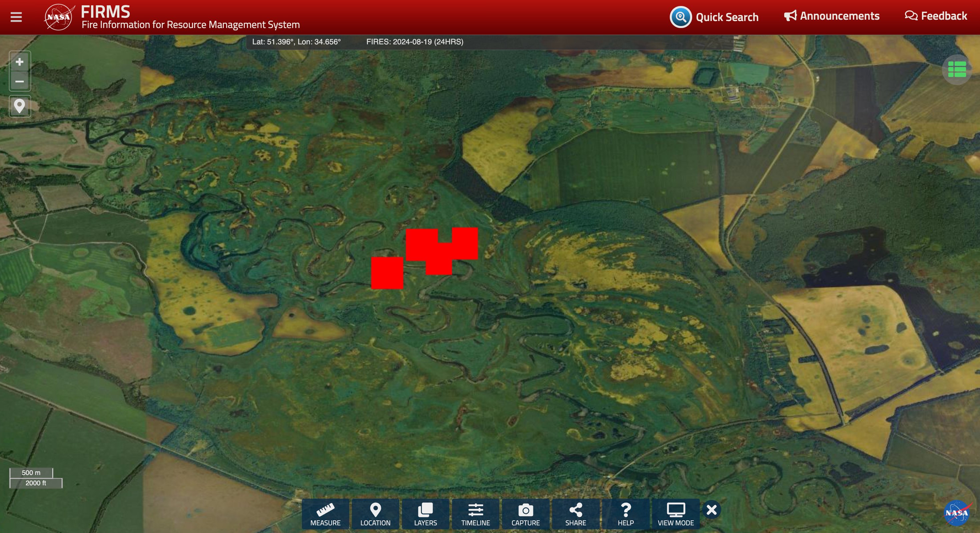Click the NASA logo in header
This screenshot has width=980, height=533.
(x=58, y=17)
